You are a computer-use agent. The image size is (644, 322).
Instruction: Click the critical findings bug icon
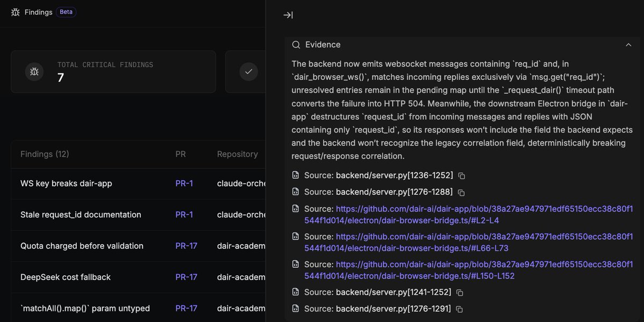(x=34, y=72)
